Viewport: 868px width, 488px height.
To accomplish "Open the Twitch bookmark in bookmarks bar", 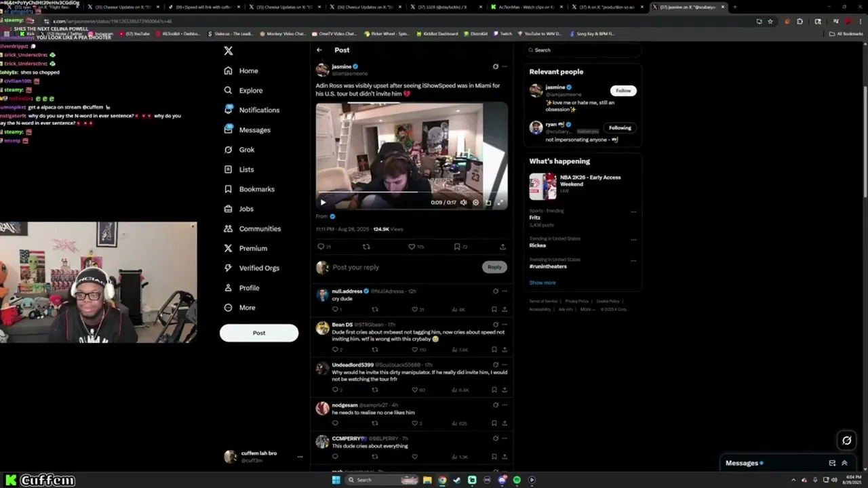I will [x=502, y=33].
